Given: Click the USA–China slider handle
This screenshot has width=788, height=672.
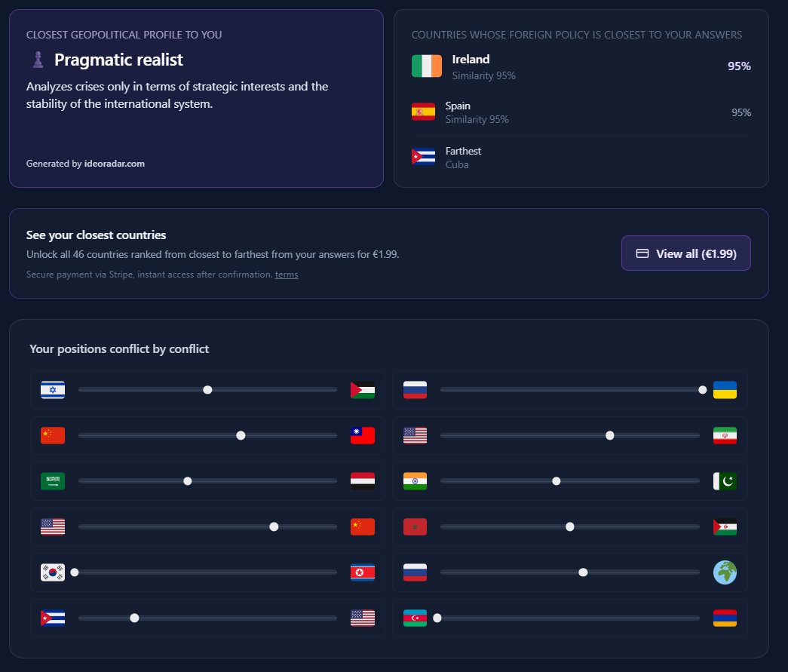Looking at the screenshot, I should coord(274,526).
